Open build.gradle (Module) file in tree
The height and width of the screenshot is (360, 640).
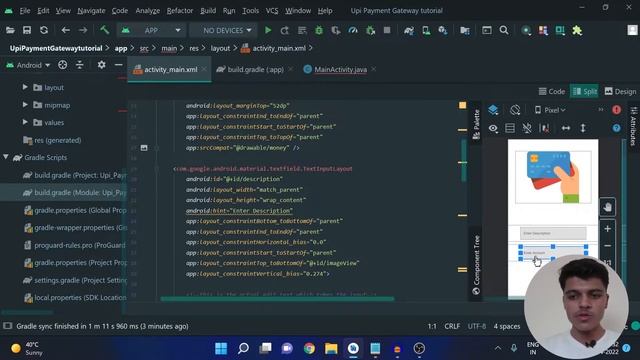[x=75, y=192]
